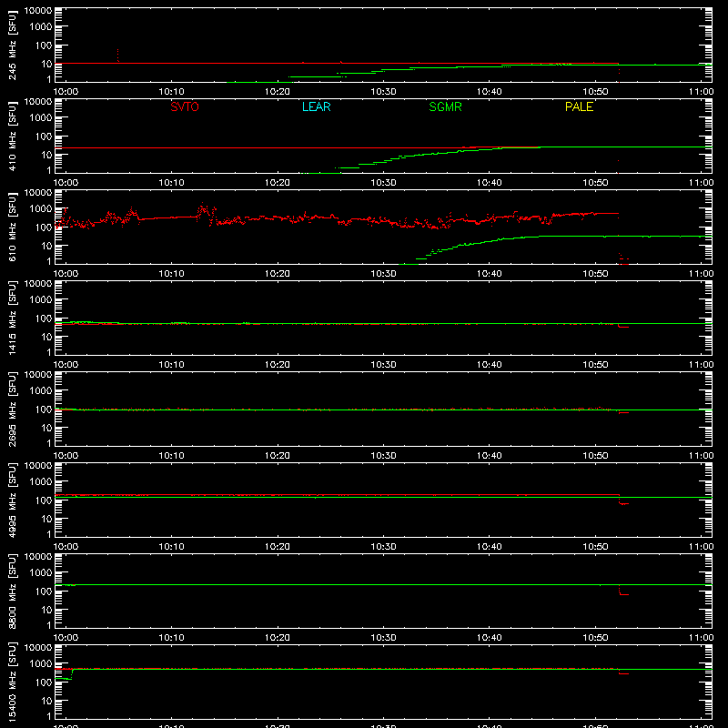Select the 15400 MHz [SFU] axis title
The width and height of the screenshot is (728, 728).
coord(13,682)
